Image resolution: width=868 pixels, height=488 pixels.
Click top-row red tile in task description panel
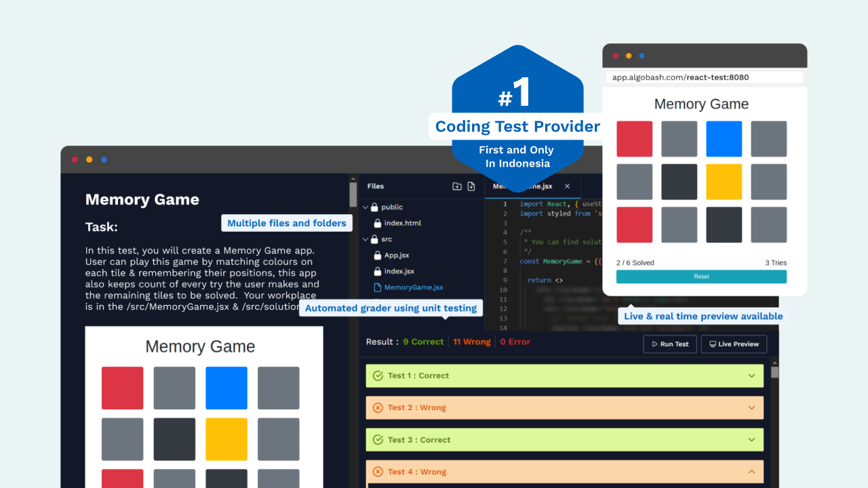coord(123,388)
